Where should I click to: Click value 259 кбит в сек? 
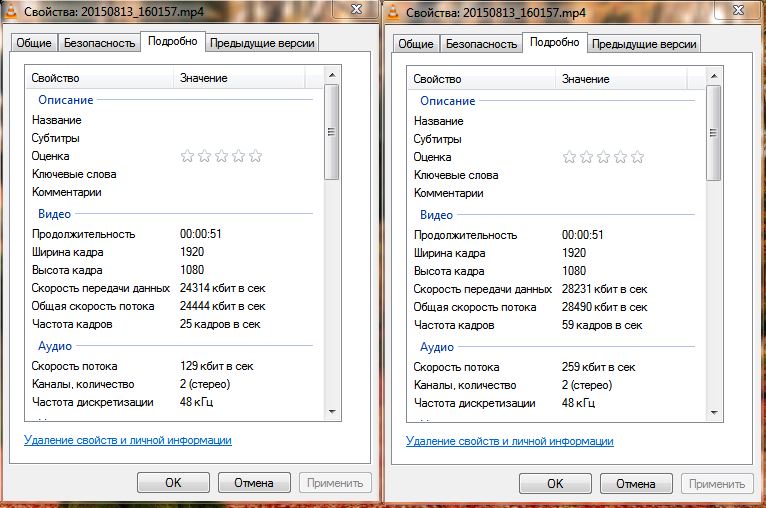click(x=598, y=367)
